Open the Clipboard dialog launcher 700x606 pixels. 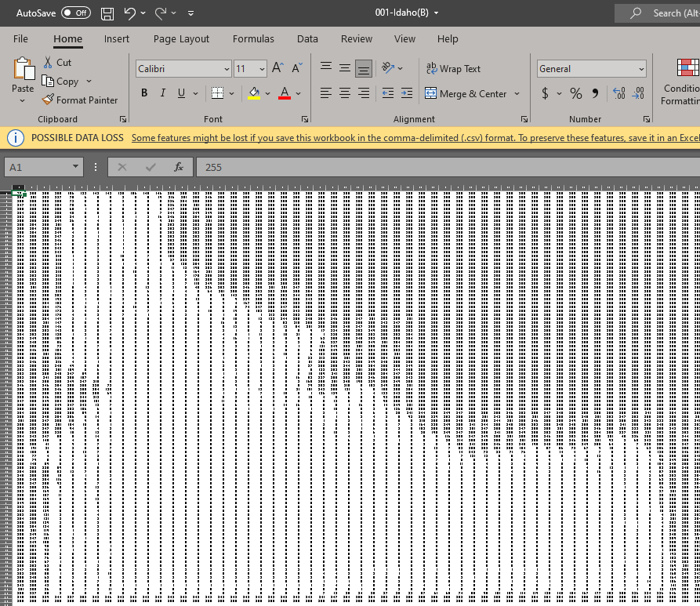[123, 119]
